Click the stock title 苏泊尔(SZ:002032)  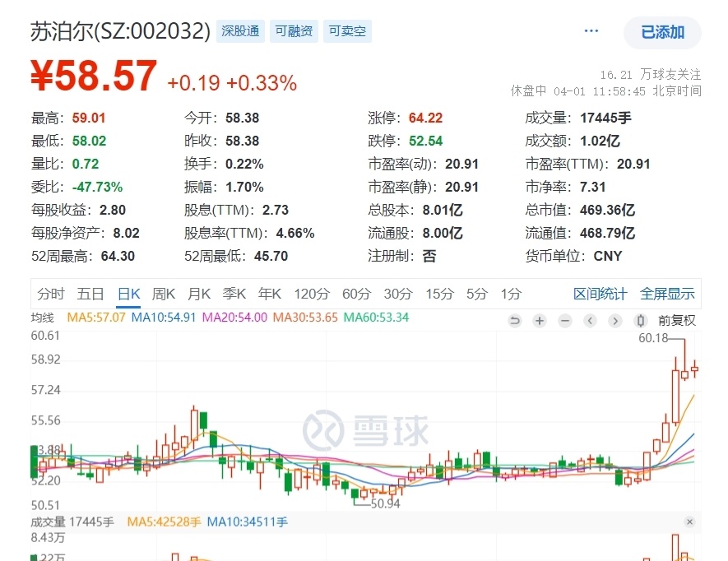click(x=120, y=31)
